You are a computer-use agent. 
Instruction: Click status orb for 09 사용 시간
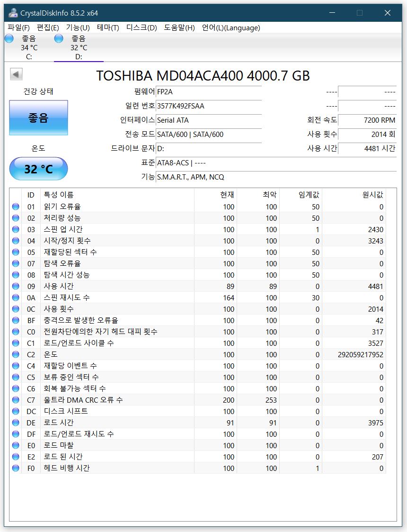point(16,286)
